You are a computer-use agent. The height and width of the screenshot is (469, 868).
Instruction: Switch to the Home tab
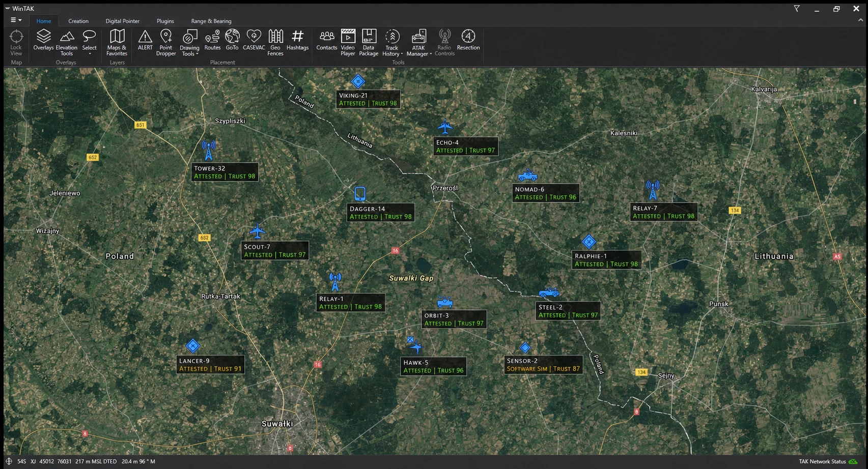click(x=44, y=21)
